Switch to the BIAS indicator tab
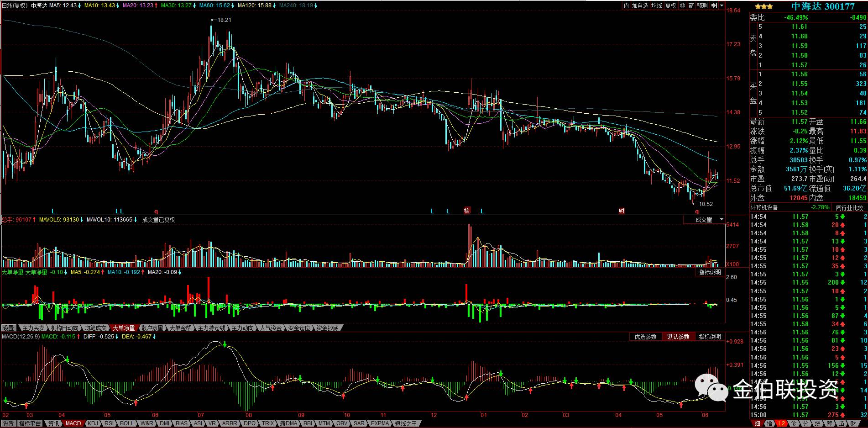The height and width of the screenshot is (428, 868). tap(182, 423)
